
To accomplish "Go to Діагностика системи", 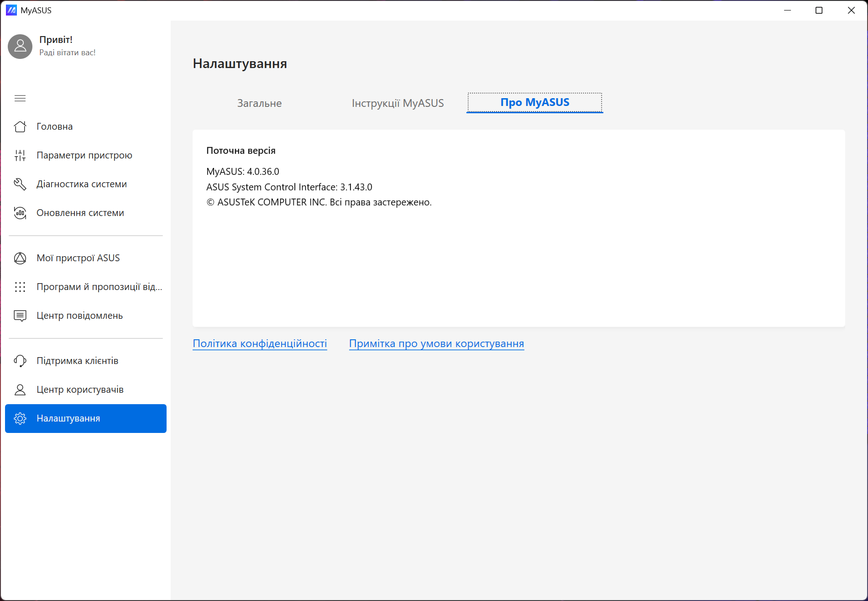I will pos(86,184).
